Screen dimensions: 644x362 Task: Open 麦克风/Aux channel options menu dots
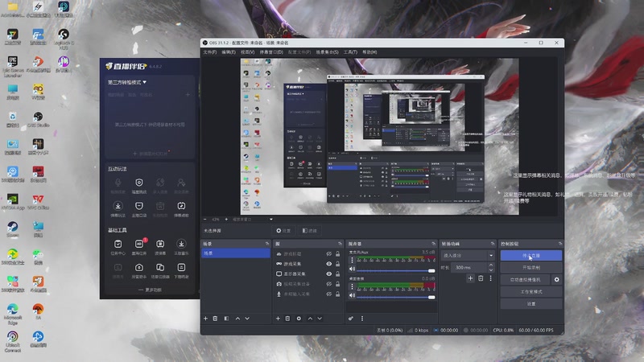coord(352,260)
